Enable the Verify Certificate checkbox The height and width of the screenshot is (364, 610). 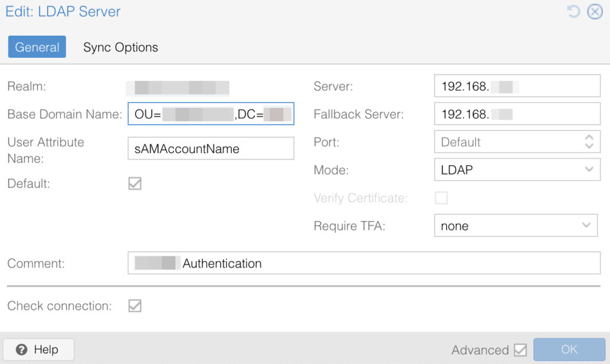(x=441, y=198)
